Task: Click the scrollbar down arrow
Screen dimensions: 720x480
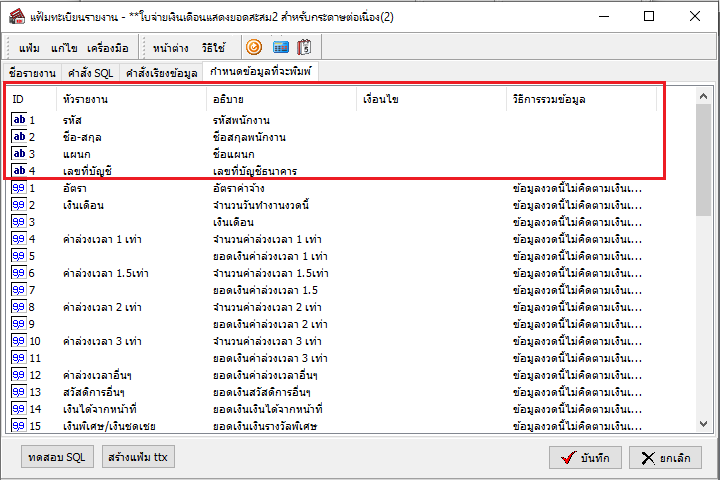Action: pyautogui.click(x=703, y=424)
